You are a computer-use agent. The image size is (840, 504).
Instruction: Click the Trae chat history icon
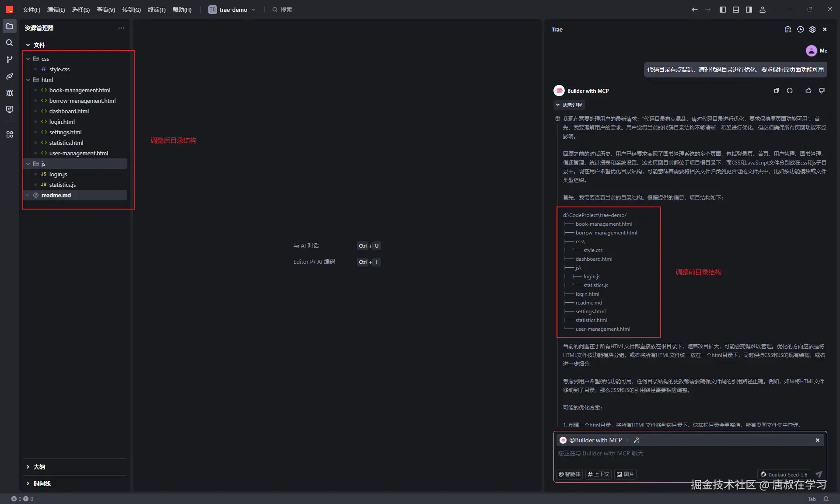tap(800, 29)
